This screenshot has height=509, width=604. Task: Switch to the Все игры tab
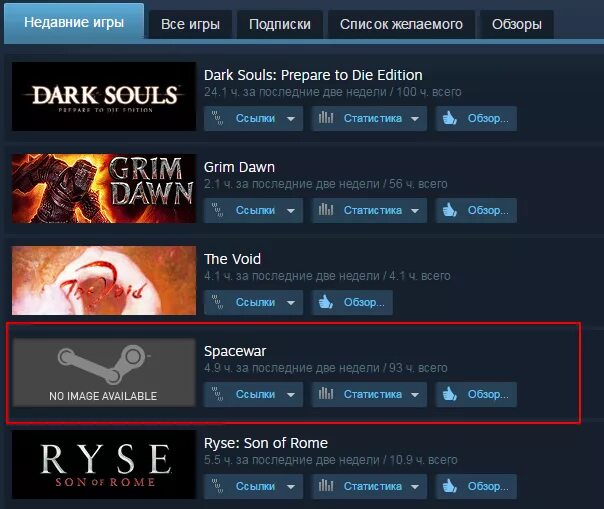190,24
